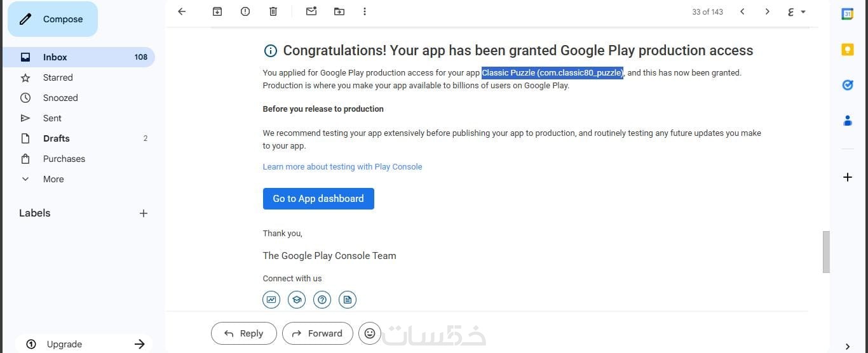Viewport: 868px width, 353px height.
Task: Click the back arrow to Inbox
Action: [182, 11]
